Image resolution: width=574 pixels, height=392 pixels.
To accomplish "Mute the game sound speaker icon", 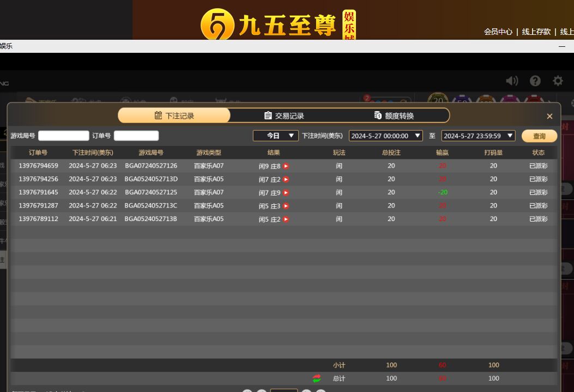I will pyautogui.click(x=512, y=81).
